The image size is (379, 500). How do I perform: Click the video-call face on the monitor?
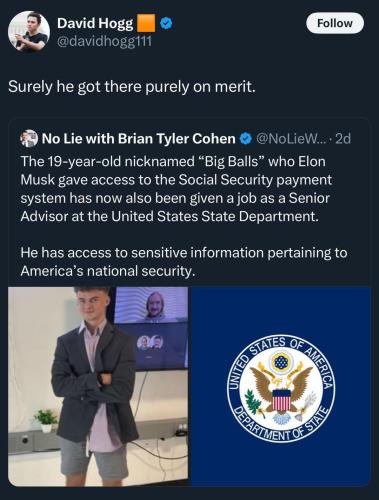click(x=155, y=305)
